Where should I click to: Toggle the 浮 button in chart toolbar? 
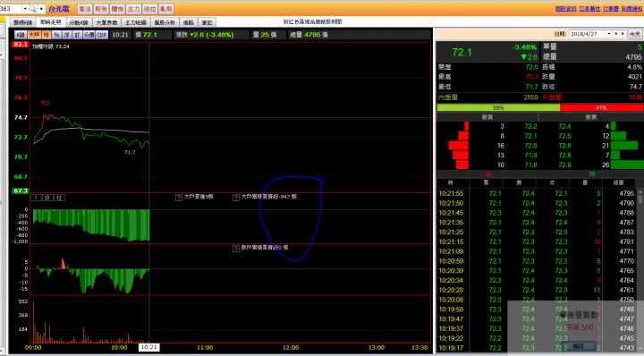66,35
